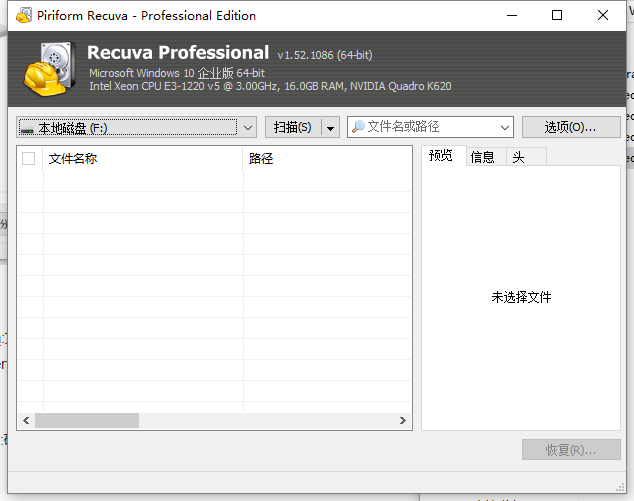634x501 pixels.
Task: Open the 文件名或路径 filter dropdown arrow
Action: pyautogui.click(x=504, y=128)
